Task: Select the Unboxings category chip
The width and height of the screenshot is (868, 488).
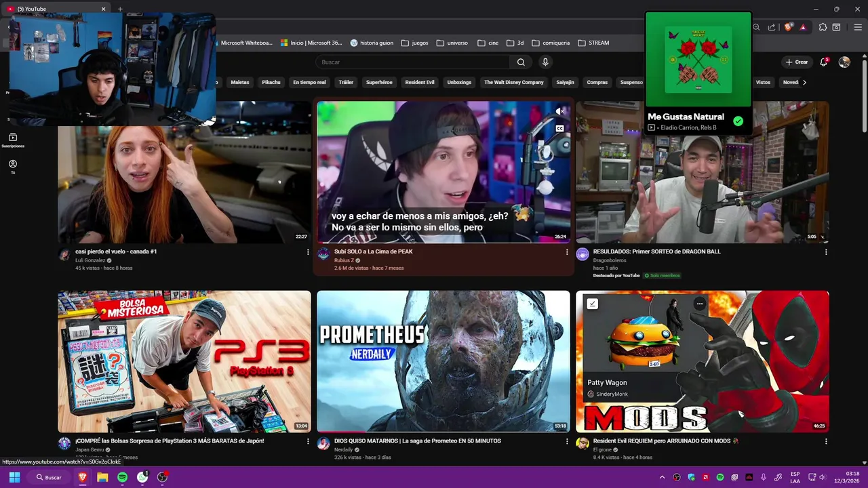Action: click(459, 82)
